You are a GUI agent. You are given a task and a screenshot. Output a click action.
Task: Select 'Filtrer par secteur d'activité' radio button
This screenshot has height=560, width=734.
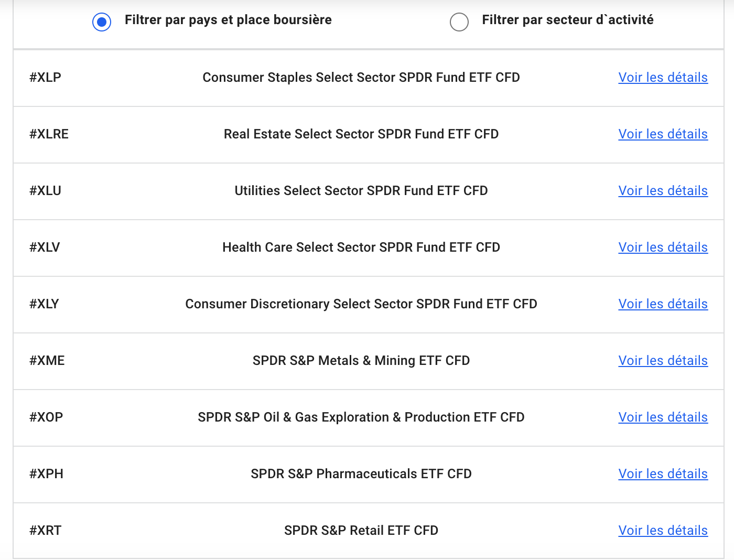click(x=459, y=22)
